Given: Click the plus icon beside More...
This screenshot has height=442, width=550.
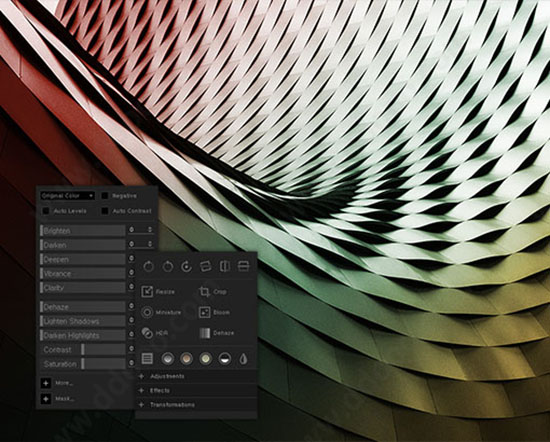Looking at the screenshot, I should [46, 383].
